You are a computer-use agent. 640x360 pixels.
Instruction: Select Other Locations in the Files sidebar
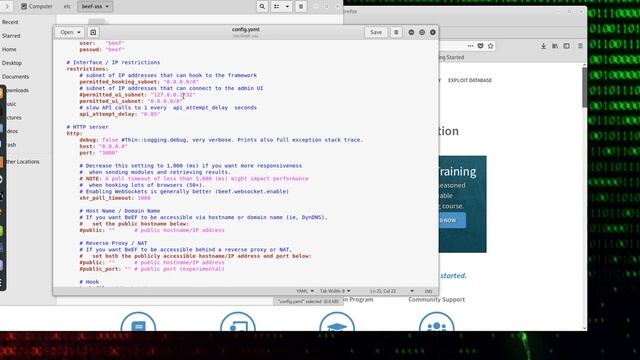pos(22,162)
